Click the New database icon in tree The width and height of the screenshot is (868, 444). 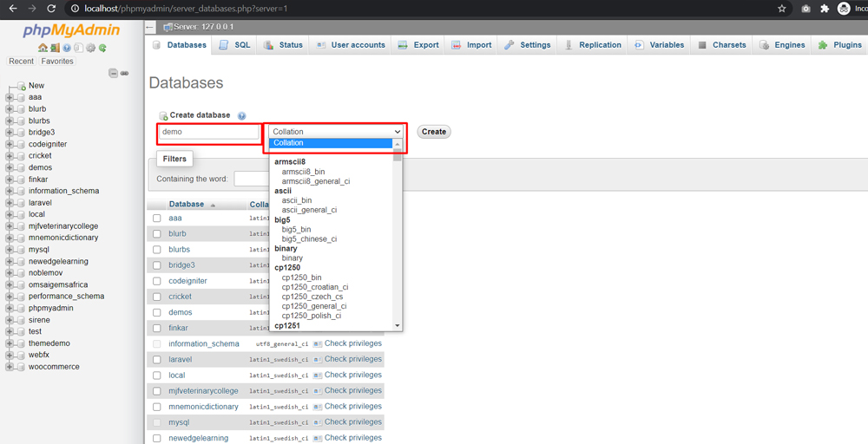pos(22,86)
